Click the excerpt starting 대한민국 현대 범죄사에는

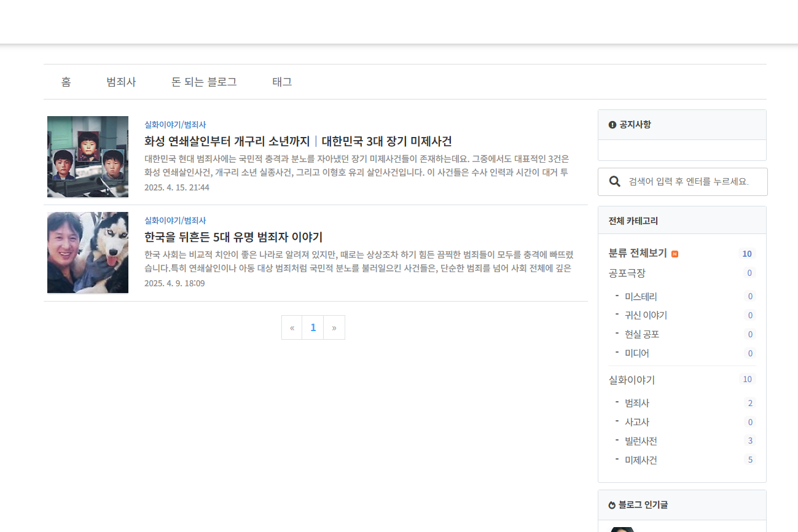coord(357,165)
